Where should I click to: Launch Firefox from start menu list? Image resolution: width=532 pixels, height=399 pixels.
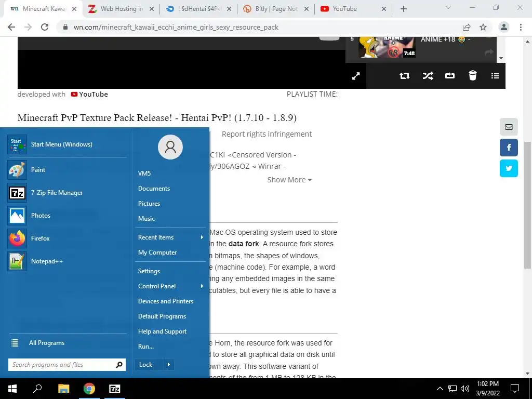(x=67, y=238)
